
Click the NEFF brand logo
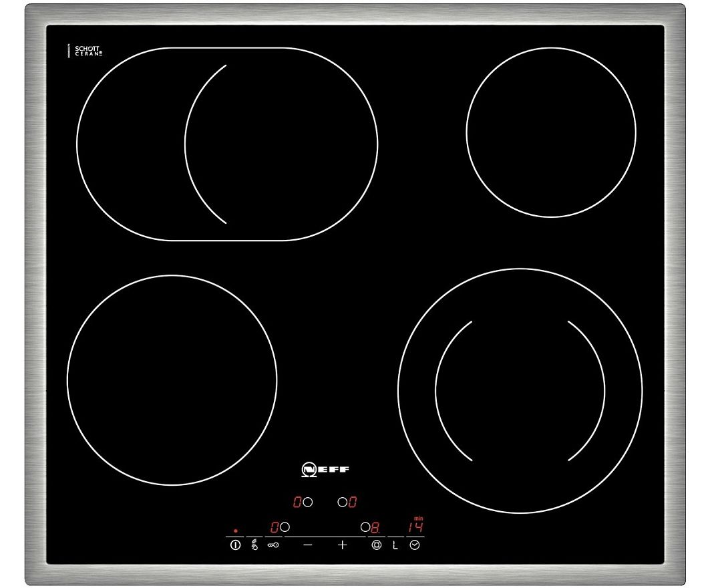(325, 469)
